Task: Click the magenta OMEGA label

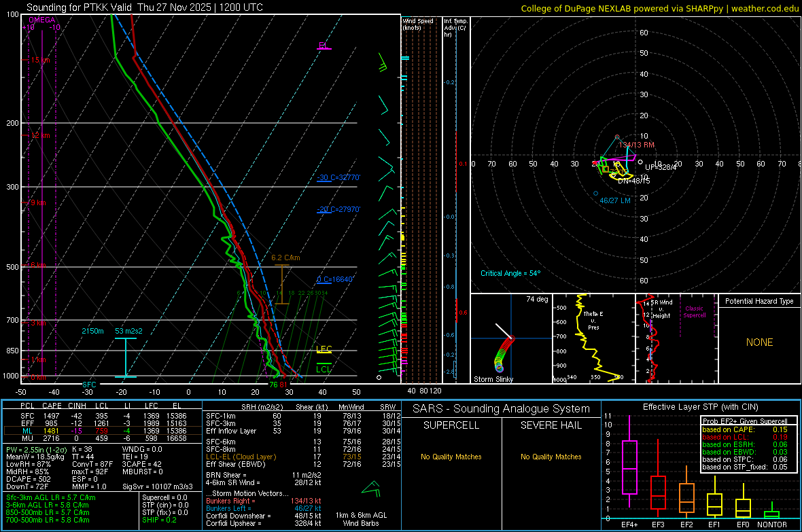Action: 42,20
